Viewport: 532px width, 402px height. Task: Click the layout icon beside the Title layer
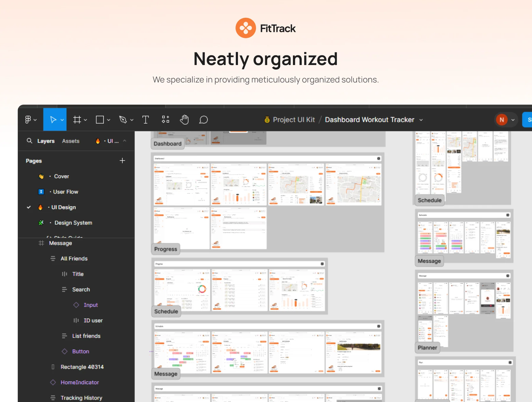[64, 274]
